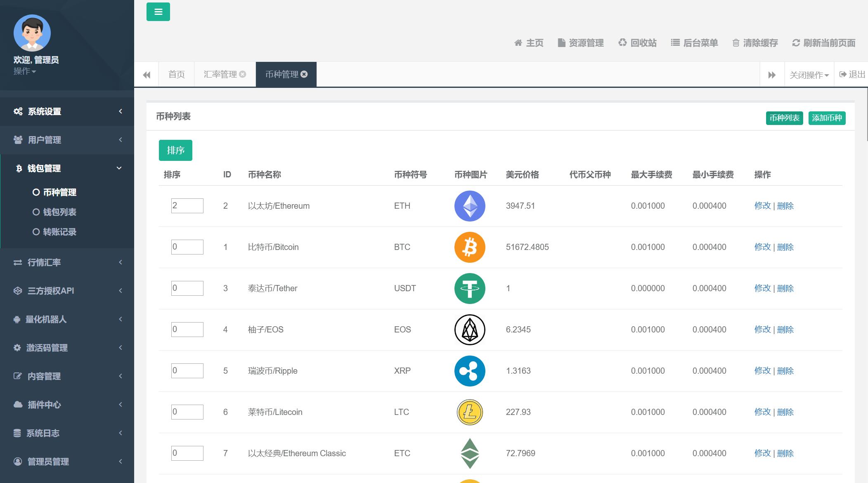Click 刷新当前页面 refresh link
Screen dimensions: 868x483
point(824,43)
